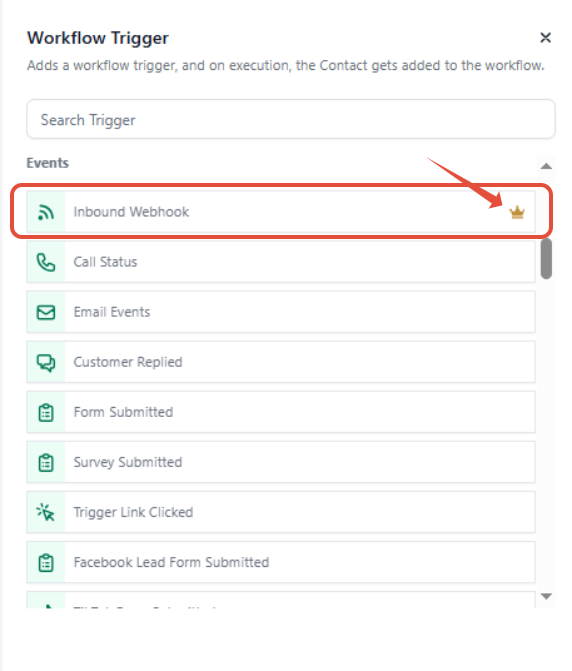The height and width of the screenshot is (671, 572).
Task: Click the Trigger Link Clicked cursor icon
Action: point(46,512)
